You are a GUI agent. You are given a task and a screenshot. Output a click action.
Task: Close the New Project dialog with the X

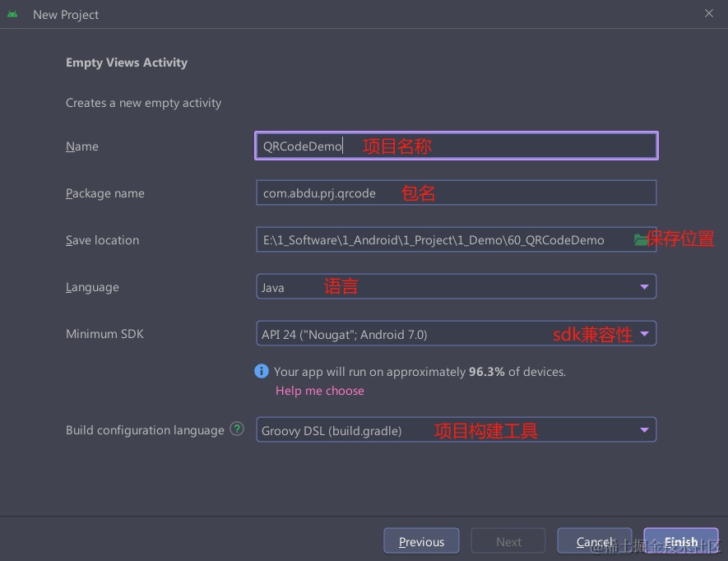pyautogui.click(x=710, y=13)
